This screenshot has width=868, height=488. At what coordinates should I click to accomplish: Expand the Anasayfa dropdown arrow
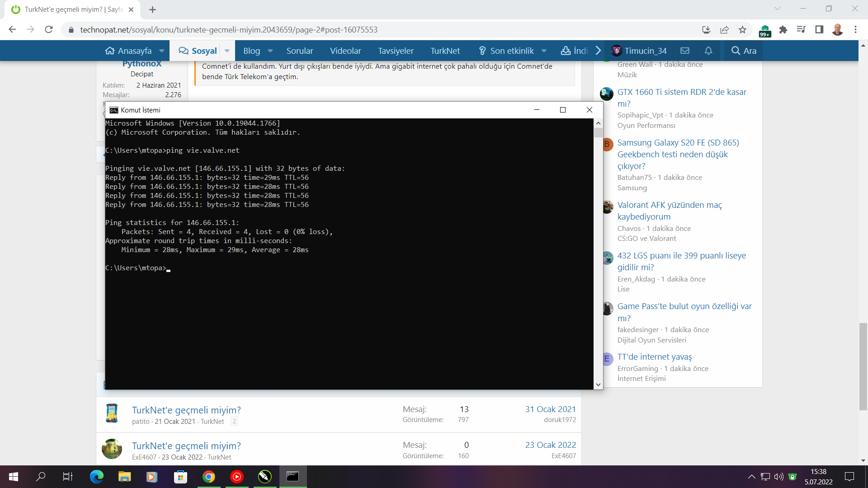162,51
